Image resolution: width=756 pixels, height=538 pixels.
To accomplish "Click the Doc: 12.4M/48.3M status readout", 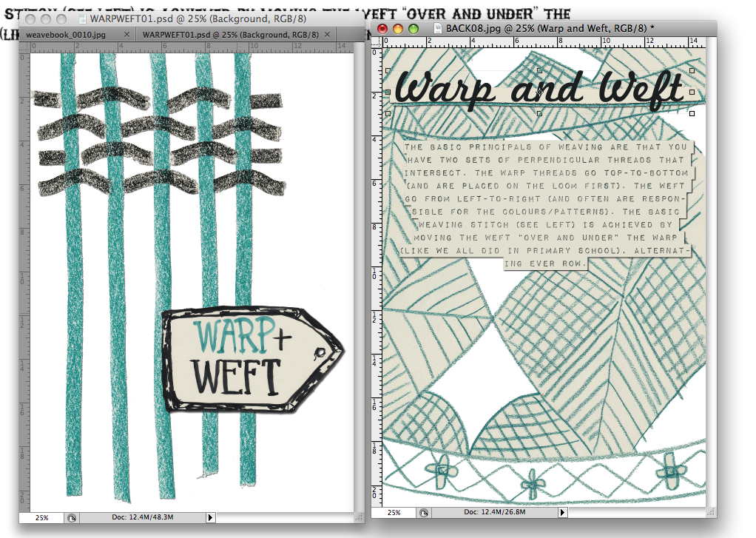I will pos(143,517).
